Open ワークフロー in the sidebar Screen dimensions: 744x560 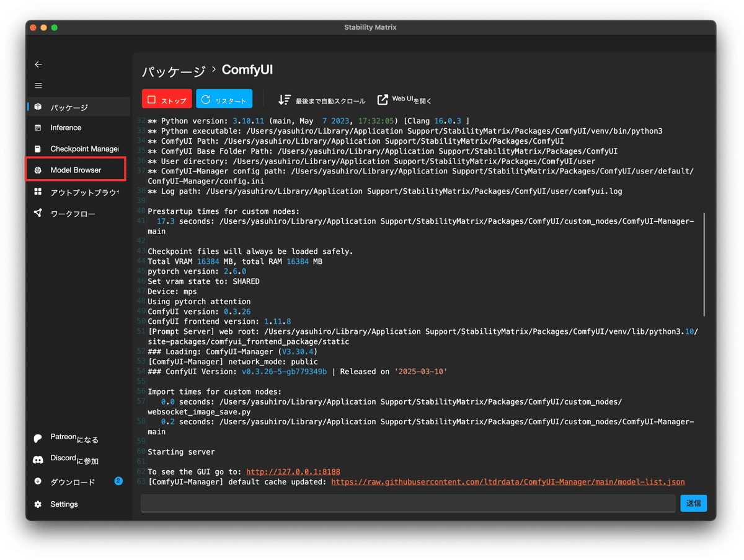pos(77,214)
